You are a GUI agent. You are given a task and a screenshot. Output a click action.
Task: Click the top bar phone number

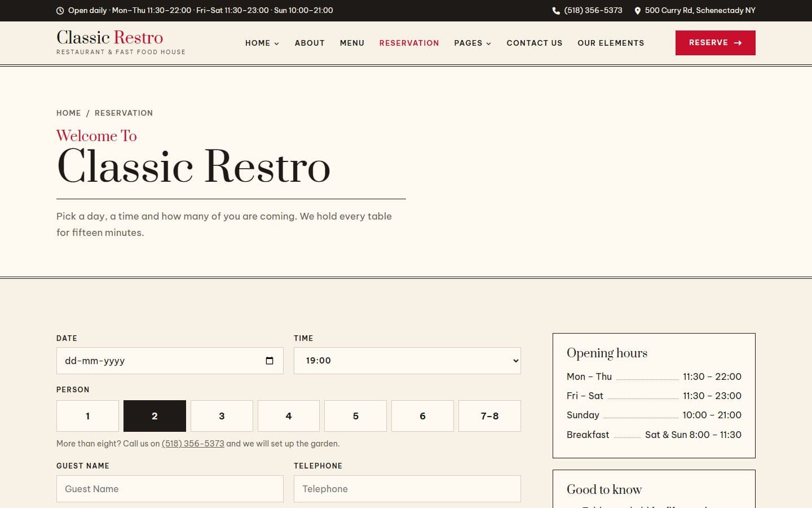(593, 11)
